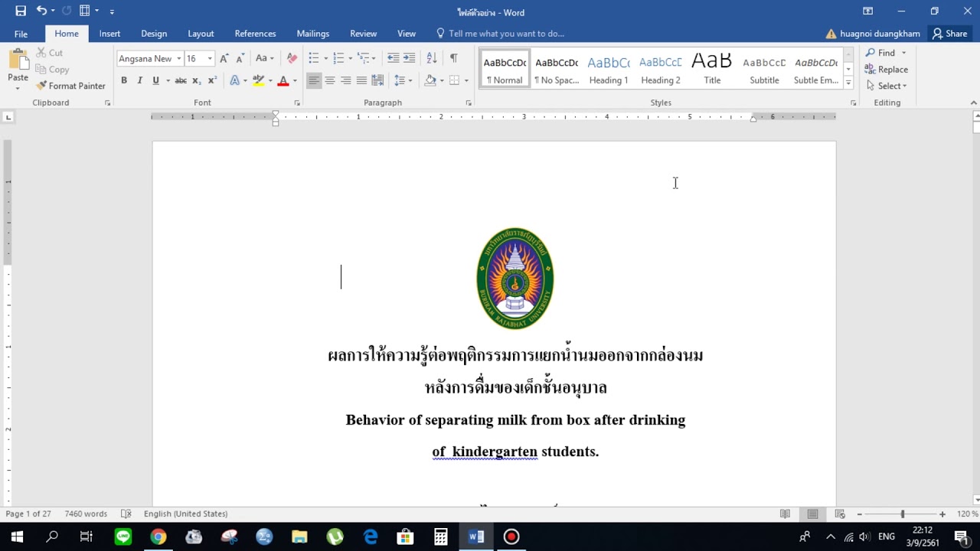The width and height of the screenshot is (980, 551).
Task: Click the Sort A-Z icon
Action: [x=432, y=58]
